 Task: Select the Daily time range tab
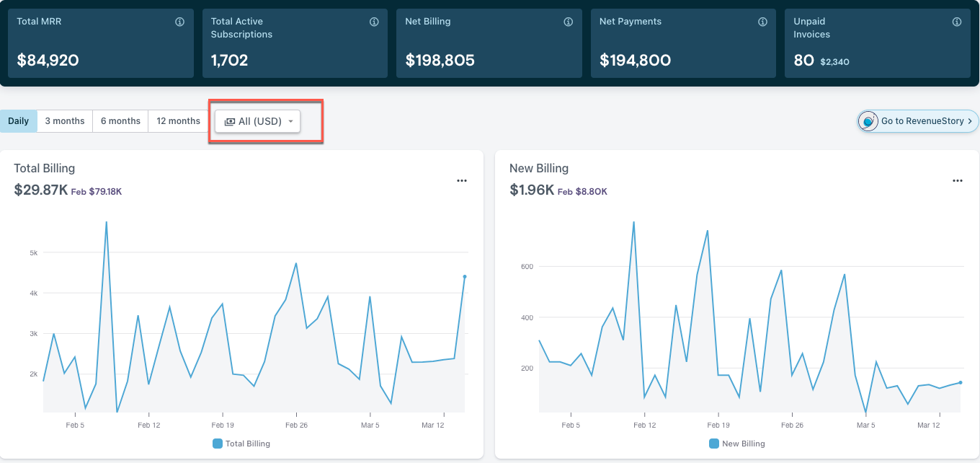tap(19, 121)
